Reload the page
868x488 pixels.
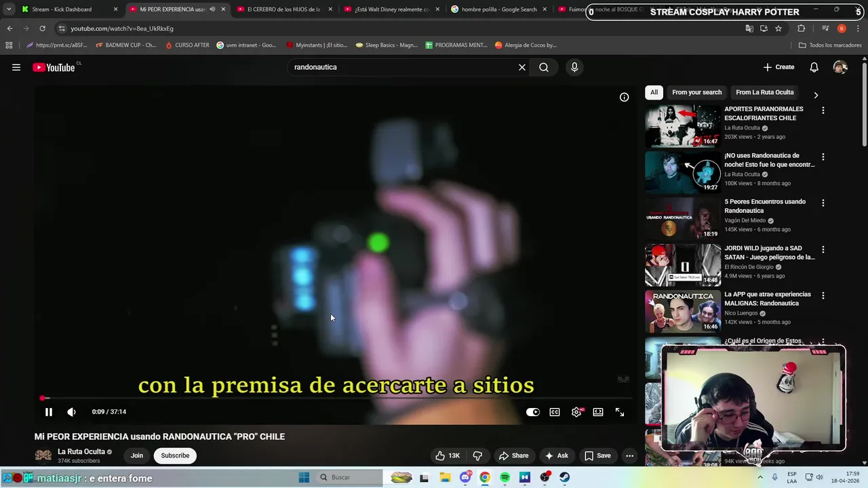(42, 28)
